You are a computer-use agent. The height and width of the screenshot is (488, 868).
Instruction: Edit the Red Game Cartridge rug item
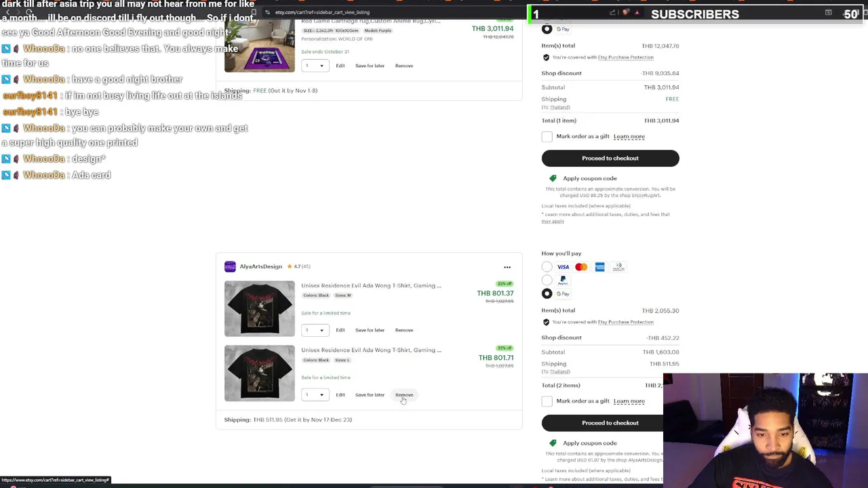coord(340,66)
